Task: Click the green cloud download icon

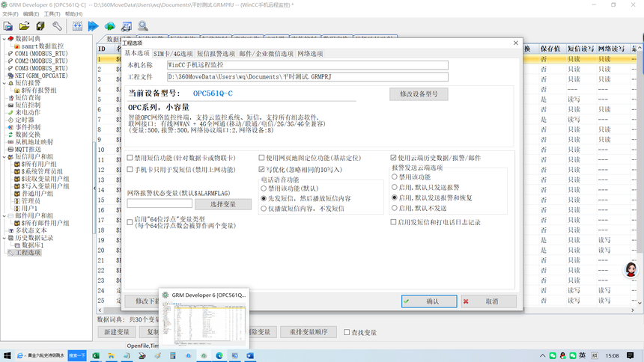Action: pyautogui.click(x=109, y=26)
